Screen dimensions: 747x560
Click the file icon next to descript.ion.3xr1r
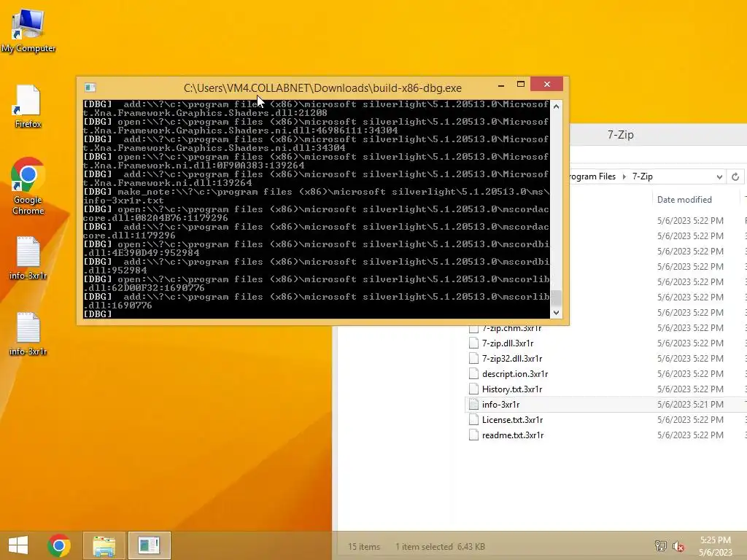click(473, 374)
